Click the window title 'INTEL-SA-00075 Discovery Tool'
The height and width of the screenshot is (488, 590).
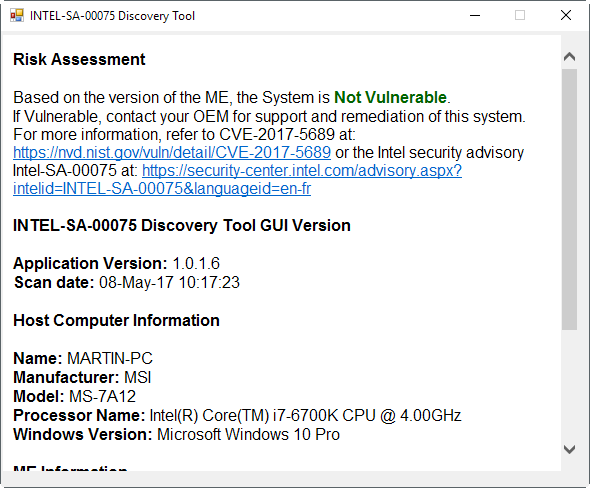pos(112,16)
